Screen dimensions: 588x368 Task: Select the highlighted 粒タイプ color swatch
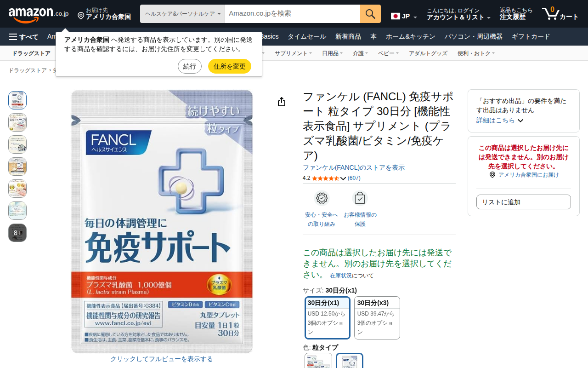pyautogui.click(x=350, y=361)
